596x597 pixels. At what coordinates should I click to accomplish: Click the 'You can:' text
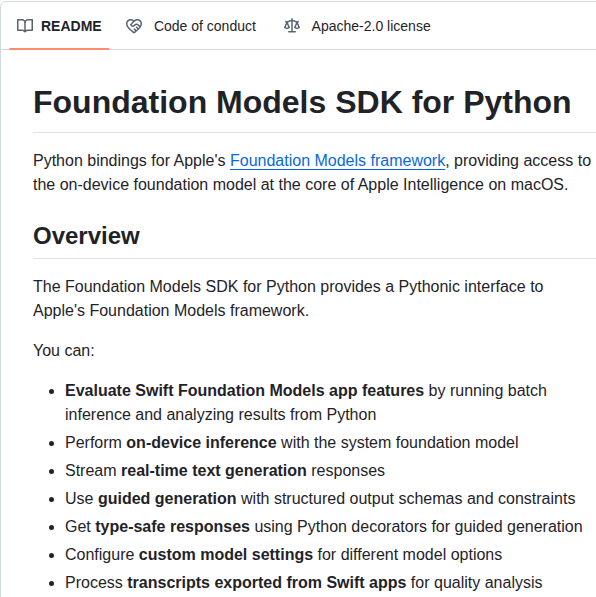pyautogui.click(x=64, y=350)
